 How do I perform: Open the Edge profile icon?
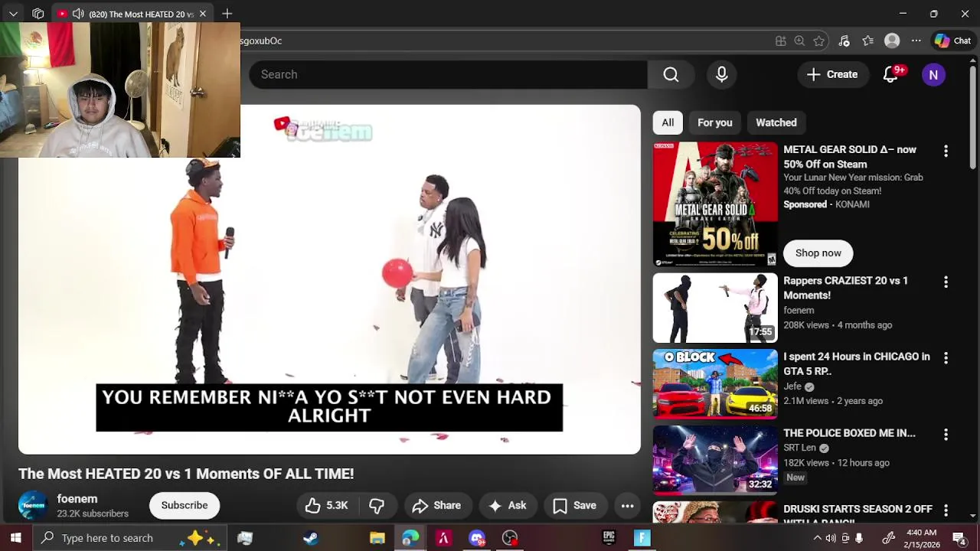(892, 41)
